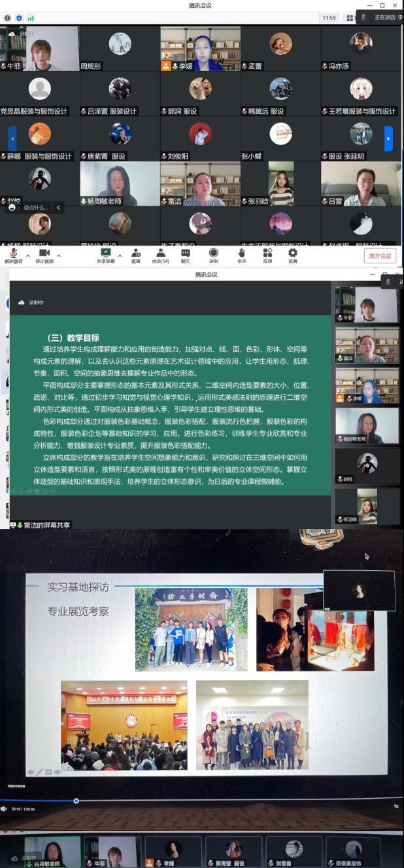
Task: Open the Share Screen tool (共享屏幕)
Action: pos(105,253)
